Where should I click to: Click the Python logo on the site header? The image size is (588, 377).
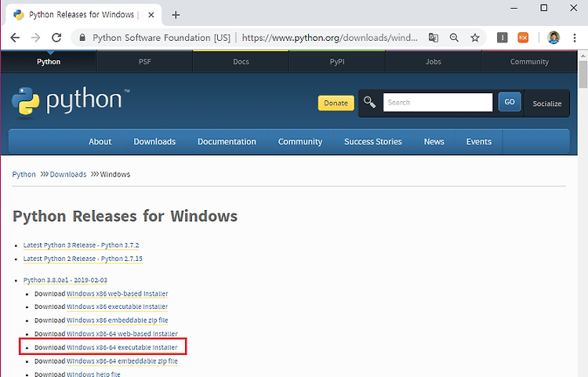71,101
